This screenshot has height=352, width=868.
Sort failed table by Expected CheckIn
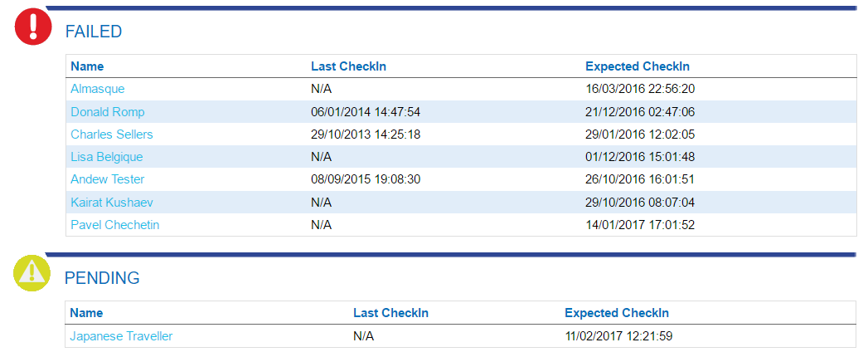(x=638, y=66)
